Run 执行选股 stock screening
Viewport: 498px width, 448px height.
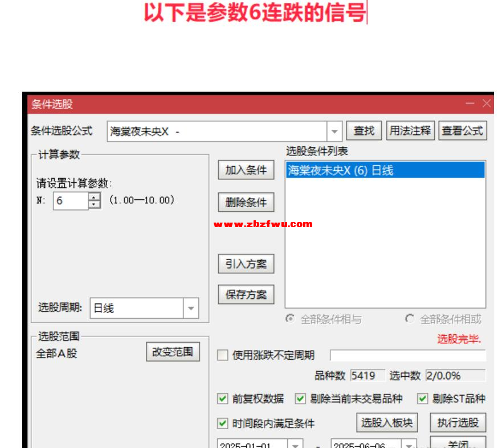pyautogui.click(x=458, y=422)
